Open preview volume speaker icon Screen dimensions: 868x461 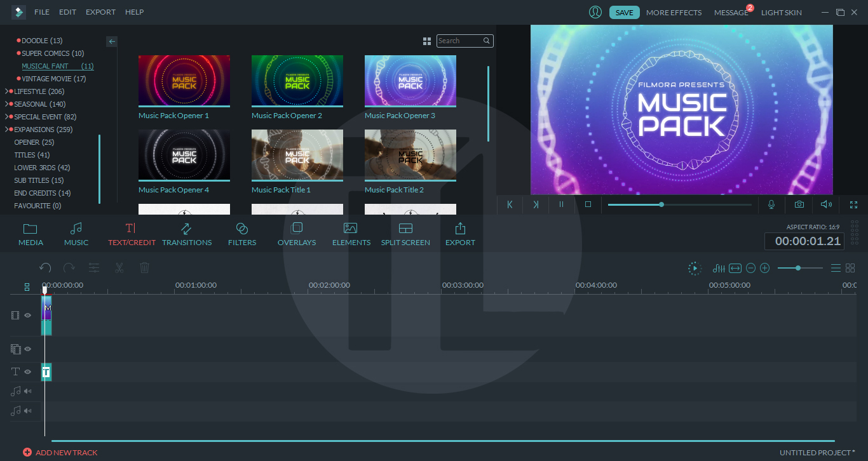point(826,204)
